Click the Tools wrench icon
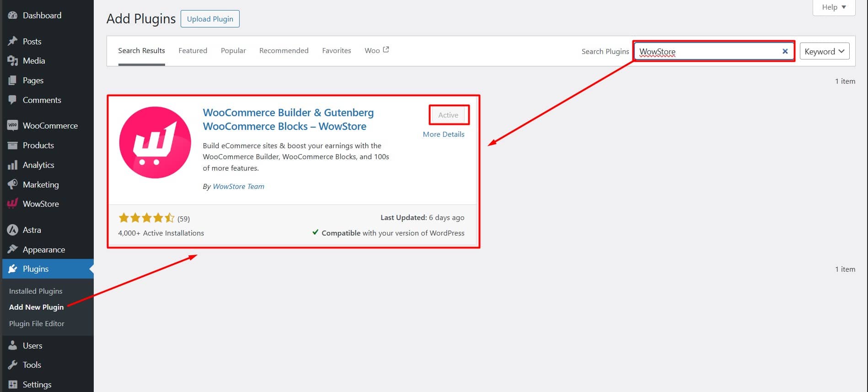 [12, 365]
